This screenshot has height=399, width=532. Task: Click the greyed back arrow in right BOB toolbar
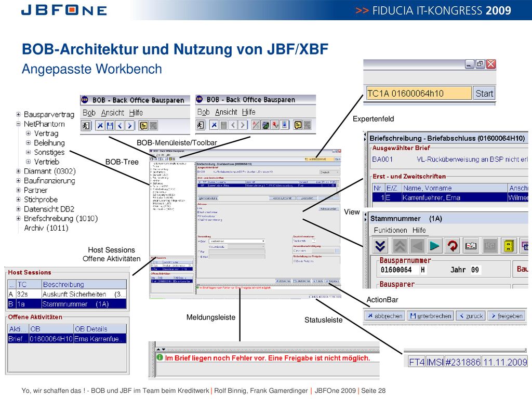(x=233, y=125)
